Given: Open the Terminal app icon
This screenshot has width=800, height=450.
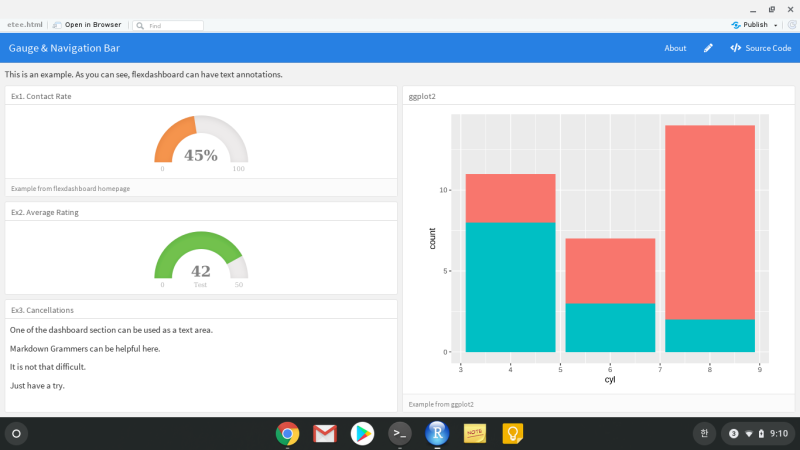Looking at the screenshot, I should click(x=400, y=434).
